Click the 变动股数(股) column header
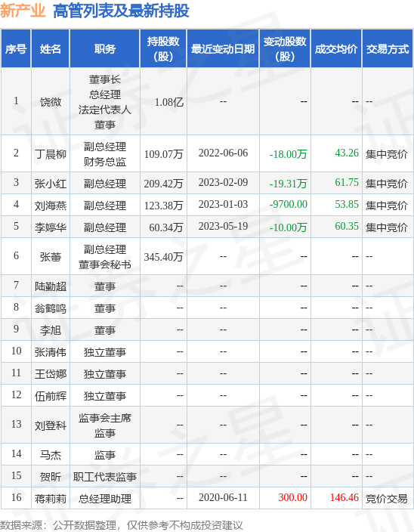Image resolution: width=414 pixels, height=532 pixels. [x=285, y=49]
